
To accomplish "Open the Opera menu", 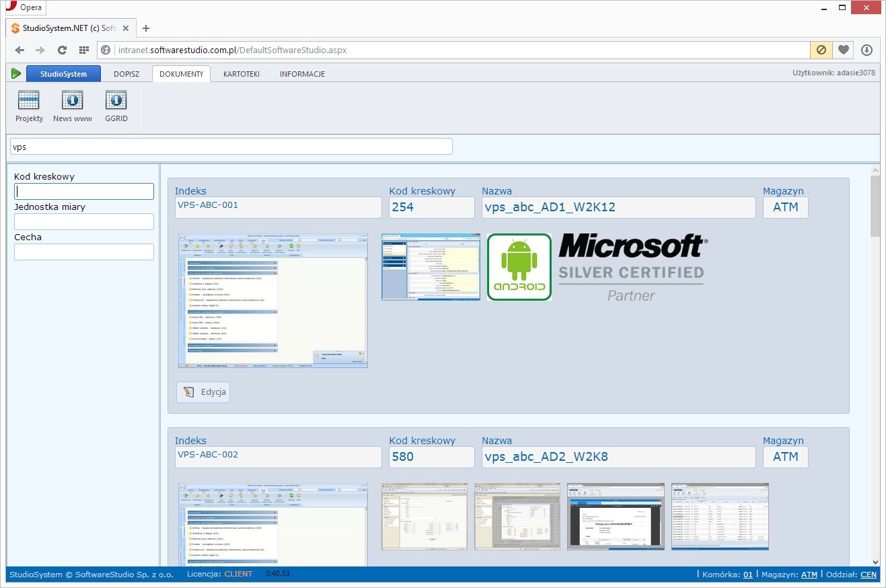I will (x=24, y=7).
